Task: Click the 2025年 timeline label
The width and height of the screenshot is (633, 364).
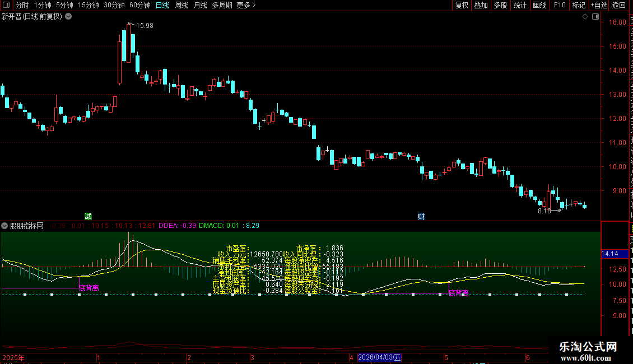Action: (x=13, y=358)
